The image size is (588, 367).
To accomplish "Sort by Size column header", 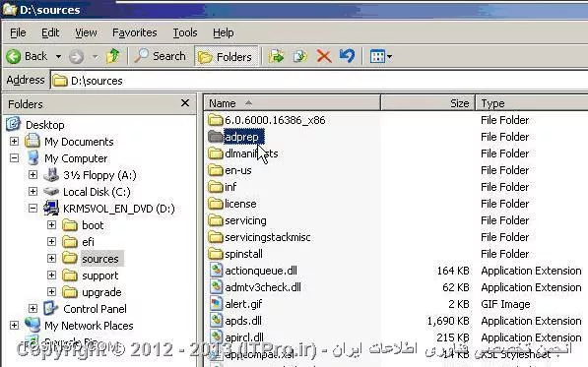I will 427,103.
